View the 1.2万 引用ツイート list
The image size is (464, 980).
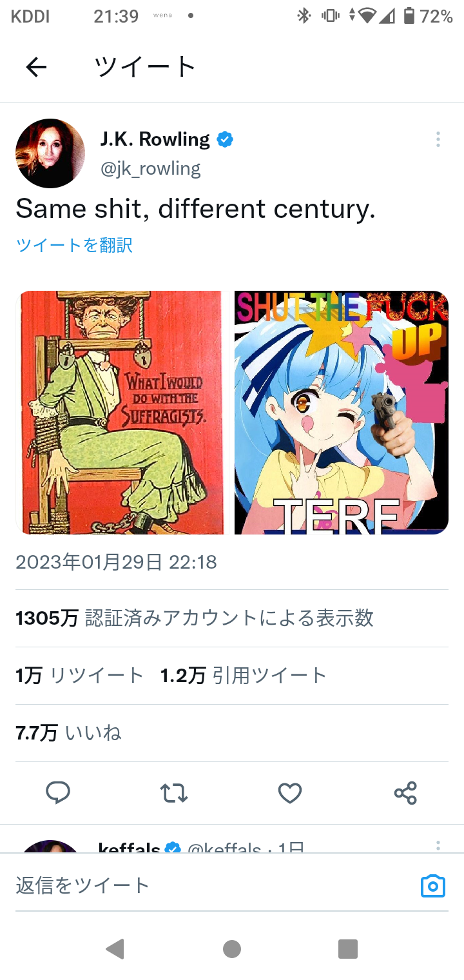244,676
